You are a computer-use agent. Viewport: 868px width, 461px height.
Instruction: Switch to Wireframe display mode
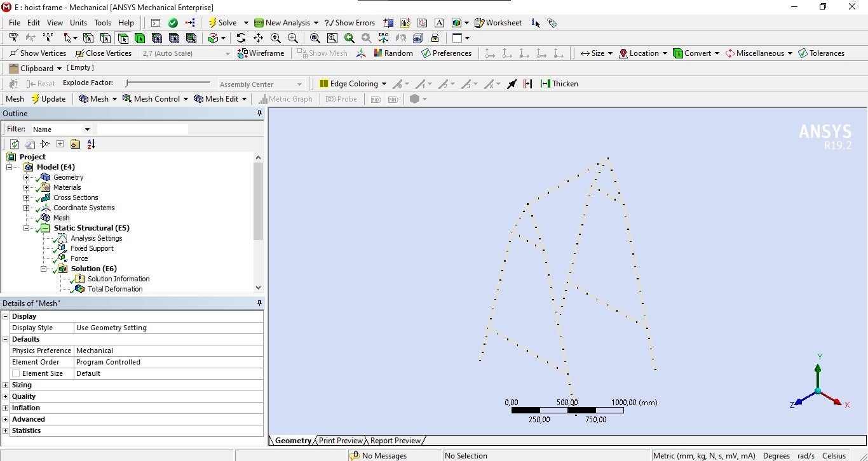[x=261, y=53]
